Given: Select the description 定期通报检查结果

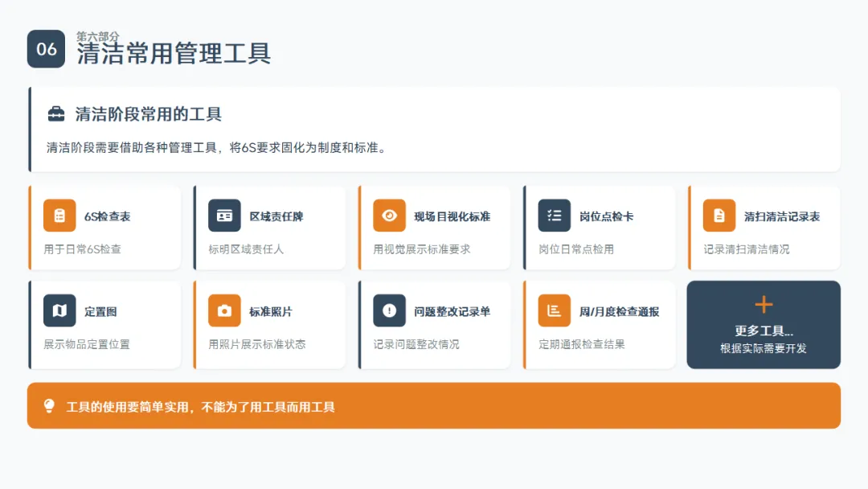Looking at the screenshot, I should (582, 344).
